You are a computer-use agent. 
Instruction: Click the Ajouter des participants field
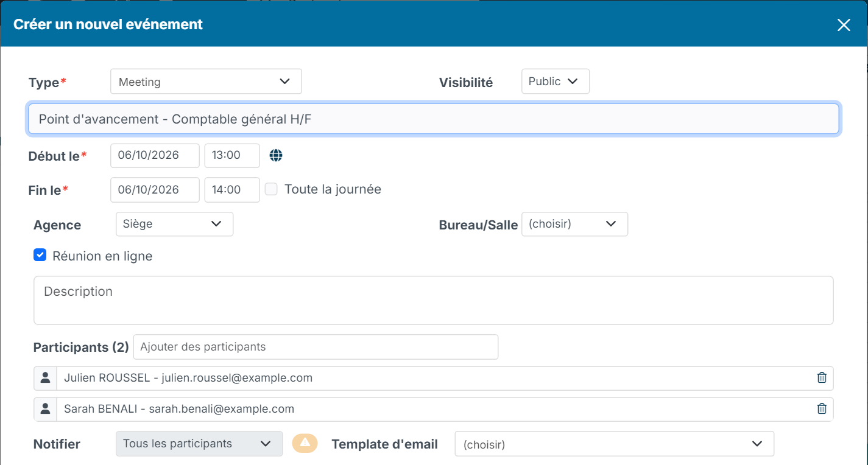click(x=316, y=347)
